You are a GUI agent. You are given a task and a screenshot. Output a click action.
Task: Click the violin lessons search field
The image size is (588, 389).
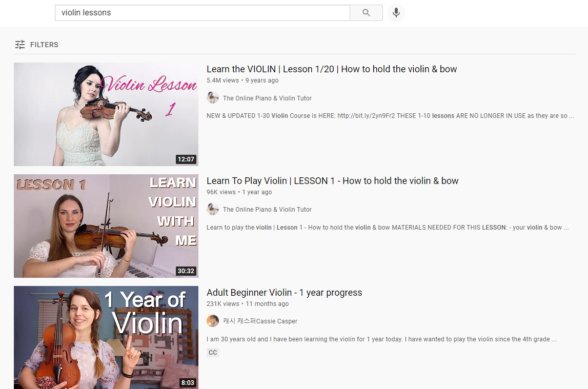click(202, 13)
